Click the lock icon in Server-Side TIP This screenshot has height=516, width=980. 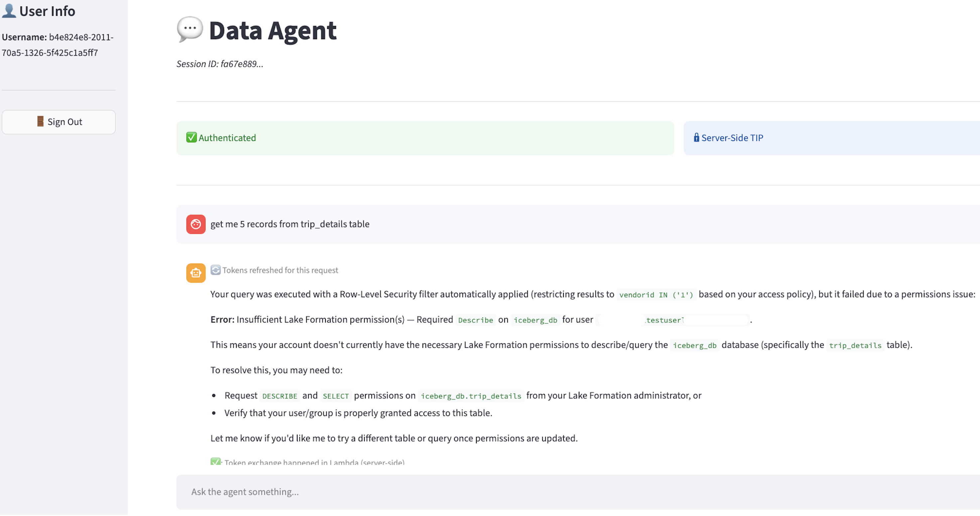coord(696,137)
